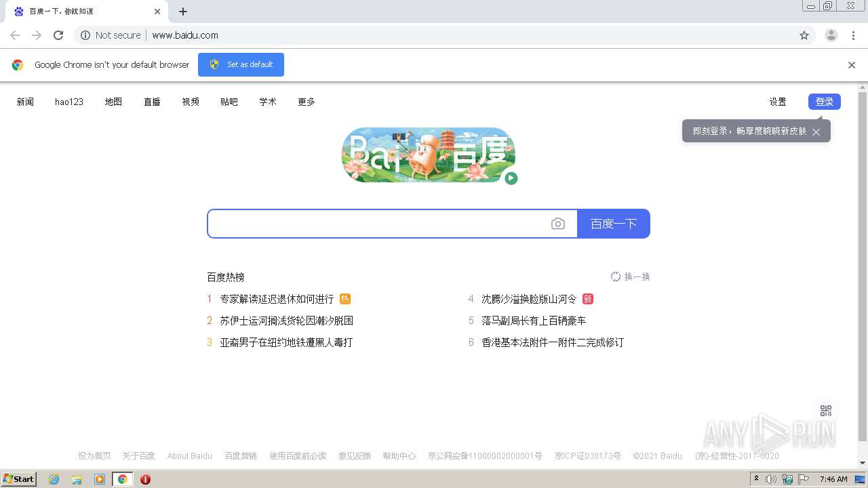Close the Baidu tab
The height and width of the screenshot is (488, 868).
[157, 12]
